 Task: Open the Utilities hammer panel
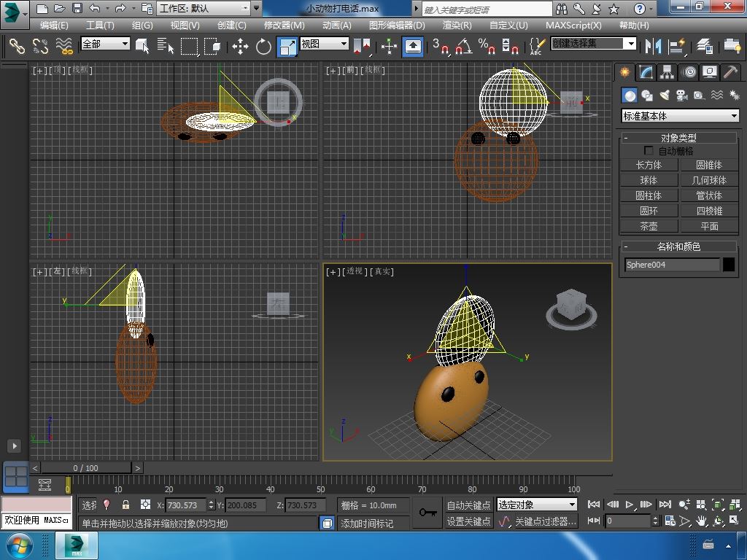(x=730, y=72)
